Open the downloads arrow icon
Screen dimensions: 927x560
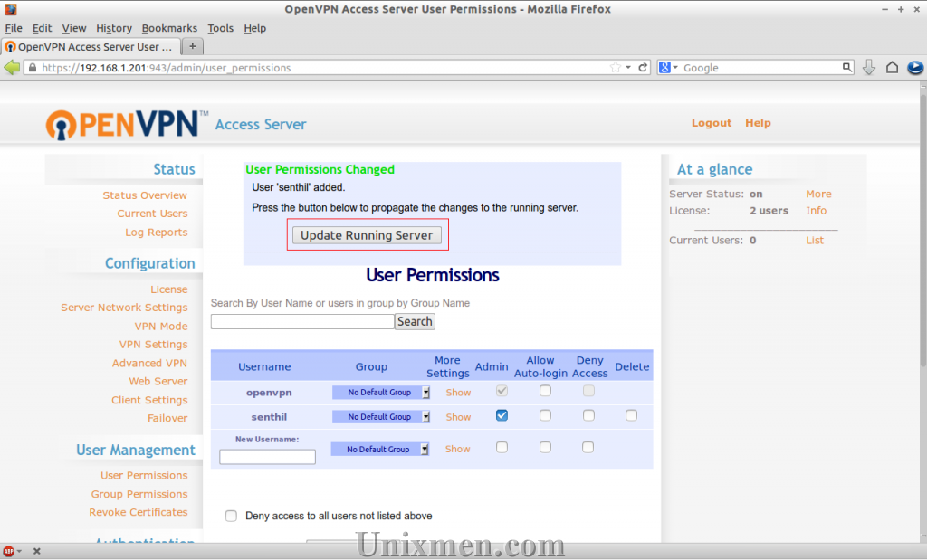click(868, 67)
